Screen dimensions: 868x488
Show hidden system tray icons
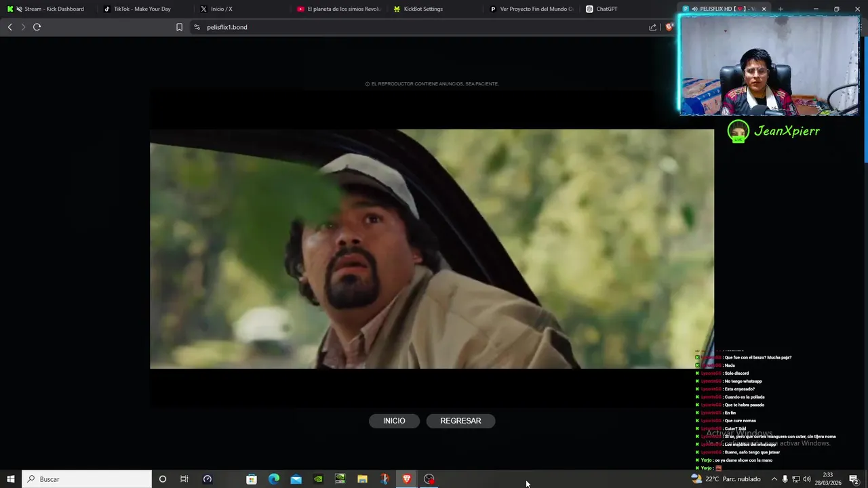coord(774,479)
